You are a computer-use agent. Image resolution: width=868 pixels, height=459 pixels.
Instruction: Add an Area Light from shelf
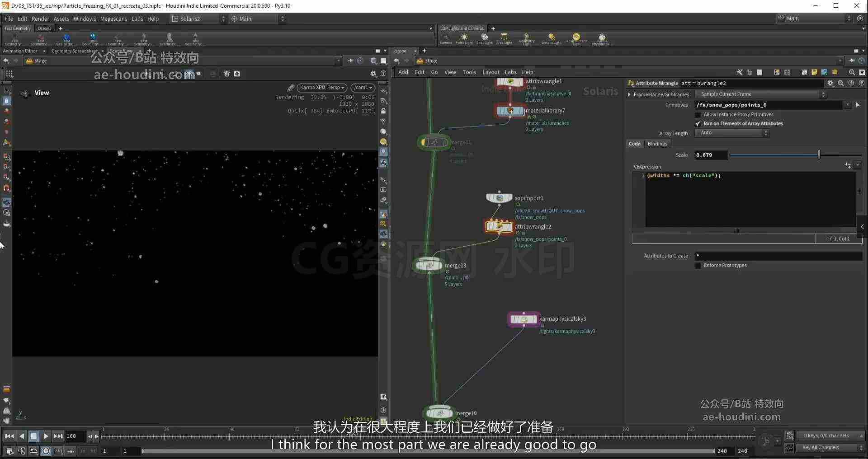point(504,39)
